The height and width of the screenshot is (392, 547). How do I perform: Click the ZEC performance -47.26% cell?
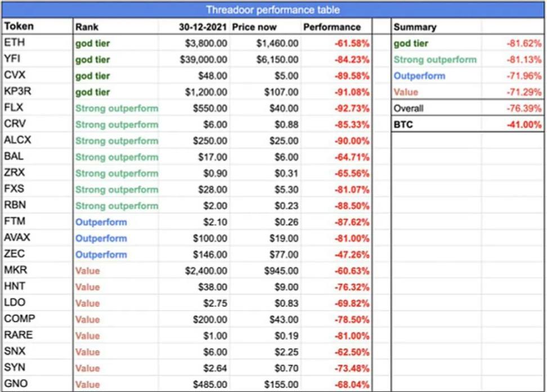(337, 254)
